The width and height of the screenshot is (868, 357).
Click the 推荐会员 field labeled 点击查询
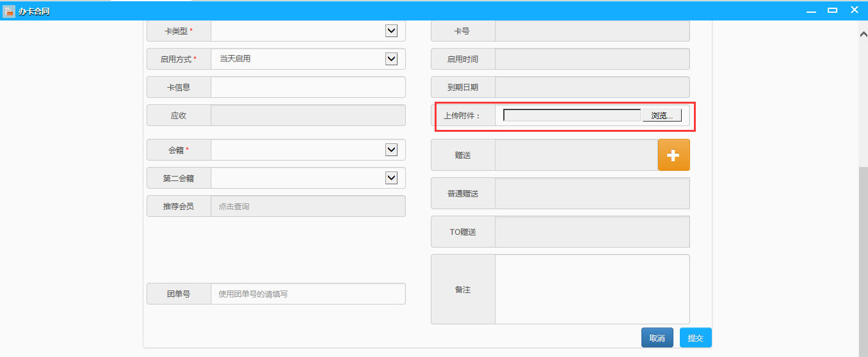click(x=308, y=206)
